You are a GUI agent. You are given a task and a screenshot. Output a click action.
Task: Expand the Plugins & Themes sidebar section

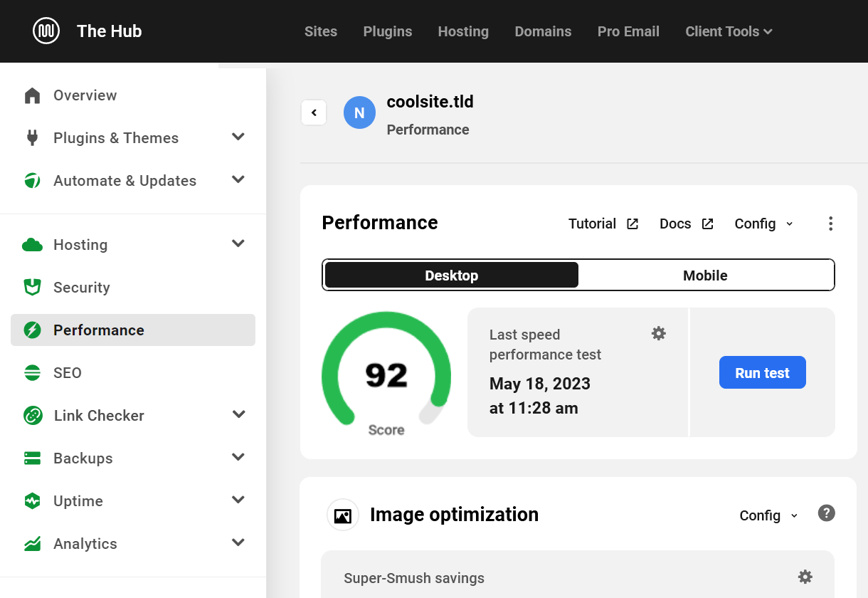(x=238, y=137)
